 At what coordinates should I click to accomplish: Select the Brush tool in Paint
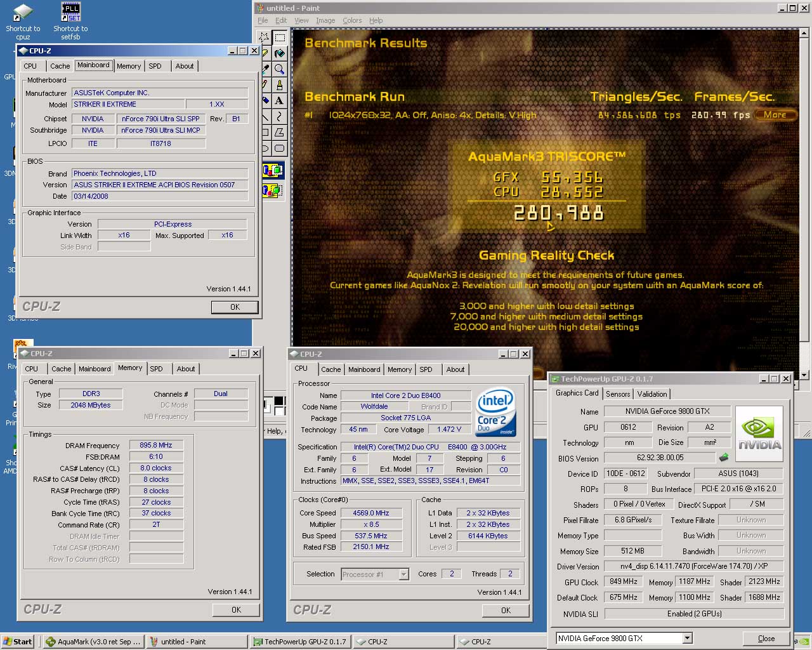coord(279,85)
